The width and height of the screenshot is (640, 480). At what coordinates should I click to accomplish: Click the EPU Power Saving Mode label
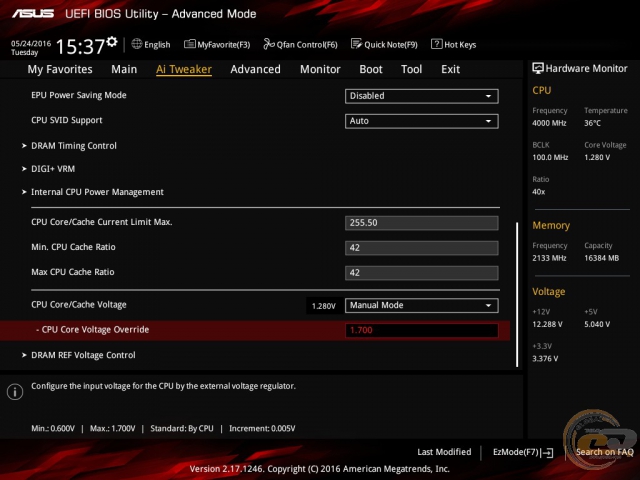(x=79, y=95)
